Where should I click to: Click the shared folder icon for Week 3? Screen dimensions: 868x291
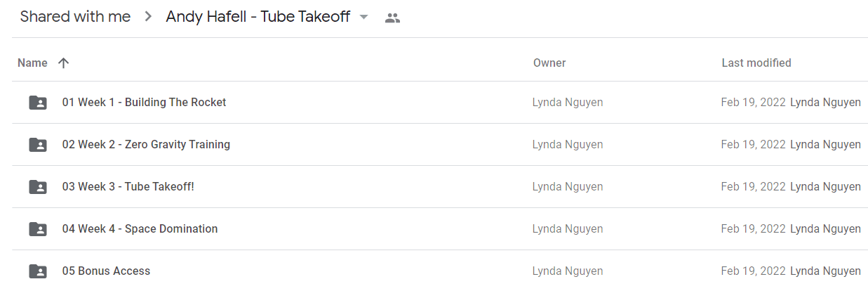coord(38,187)
